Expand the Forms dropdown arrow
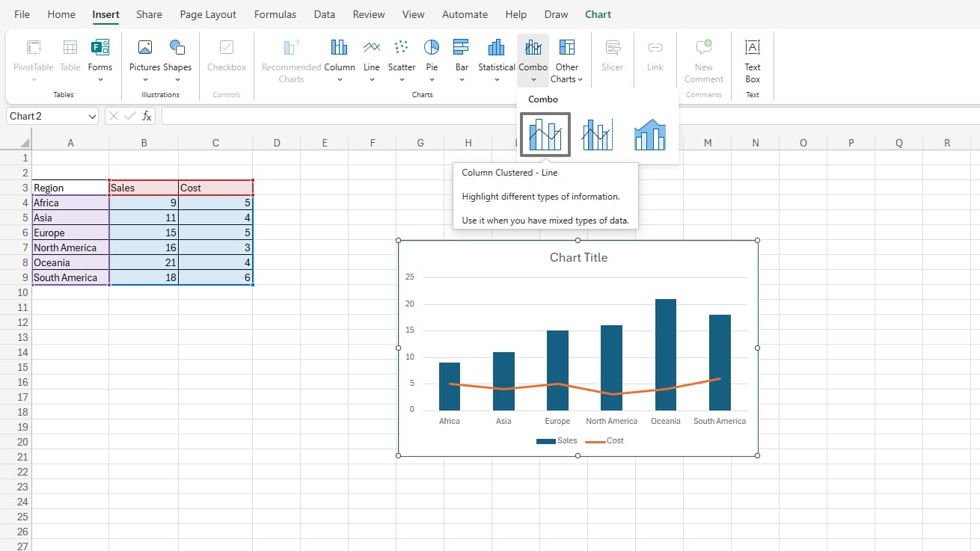 pos(100,79)
